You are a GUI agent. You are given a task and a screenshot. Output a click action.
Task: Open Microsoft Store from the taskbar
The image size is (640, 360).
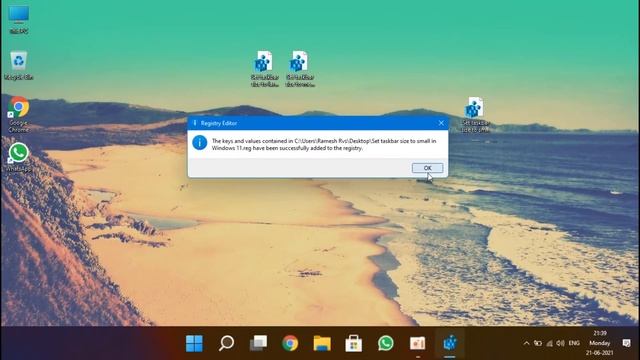pos(353,343)
